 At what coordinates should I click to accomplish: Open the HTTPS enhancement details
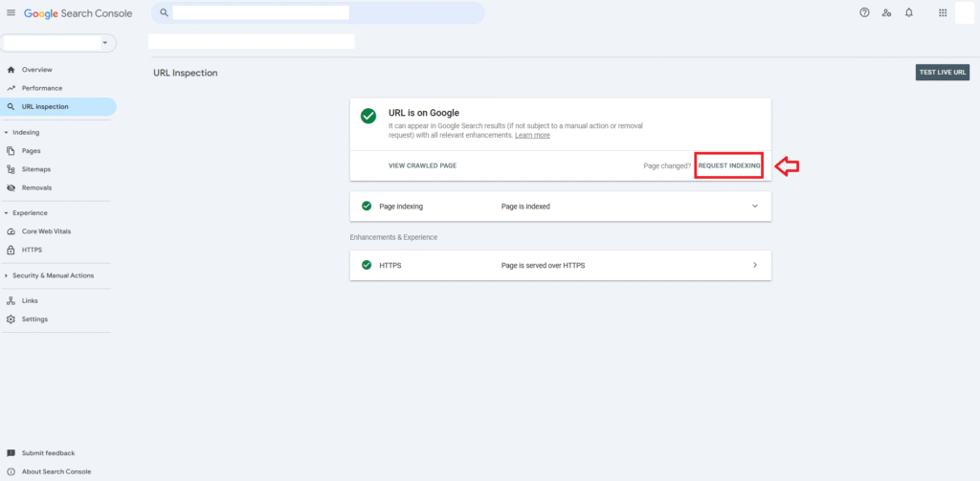pos(754,265)
